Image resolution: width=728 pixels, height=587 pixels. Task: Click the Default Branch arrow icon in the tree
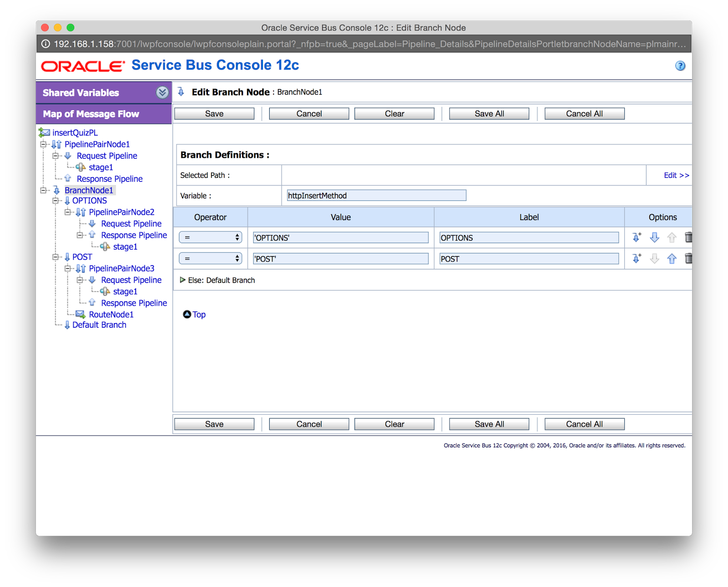[67, 325]
